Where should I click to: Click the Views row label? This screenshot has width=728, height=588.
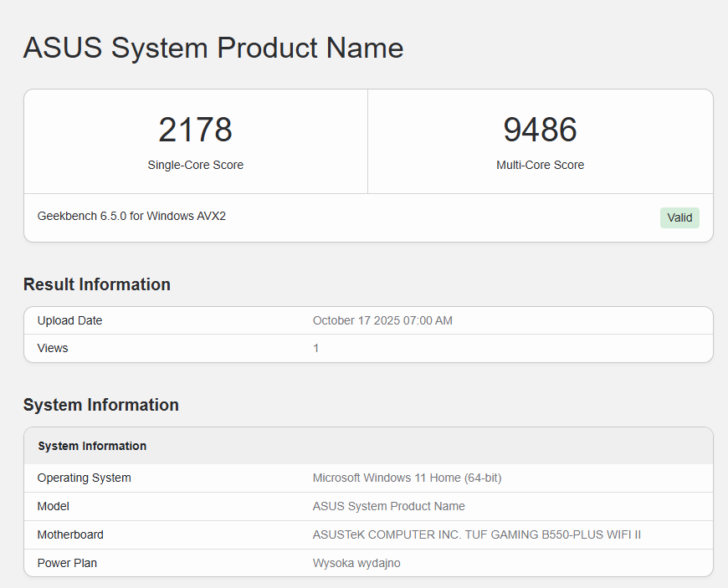click(53, 348)
